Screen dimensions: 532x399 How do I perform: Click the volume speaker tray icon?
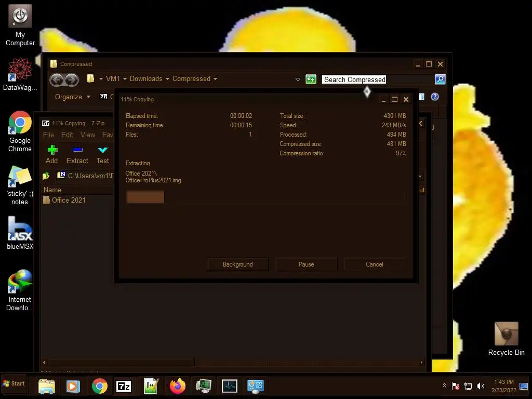coord(481,386)
